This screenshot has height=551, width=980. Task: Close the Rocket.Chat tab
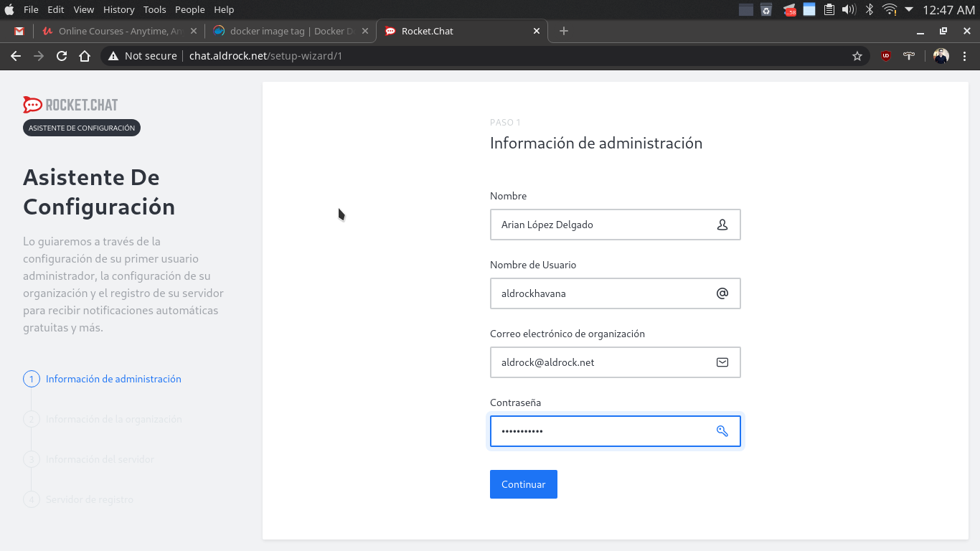tap(537, 31)
